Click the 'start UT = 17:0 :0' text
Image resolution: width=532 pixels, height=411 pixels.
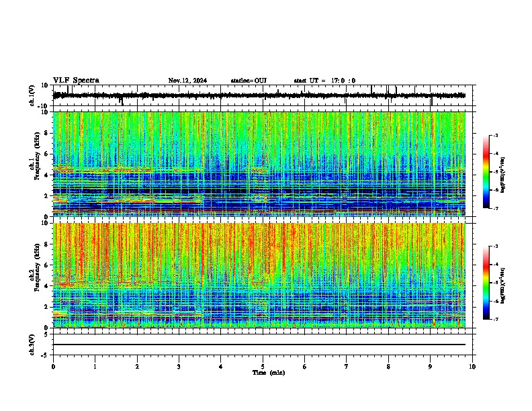(x=324, y=81)
